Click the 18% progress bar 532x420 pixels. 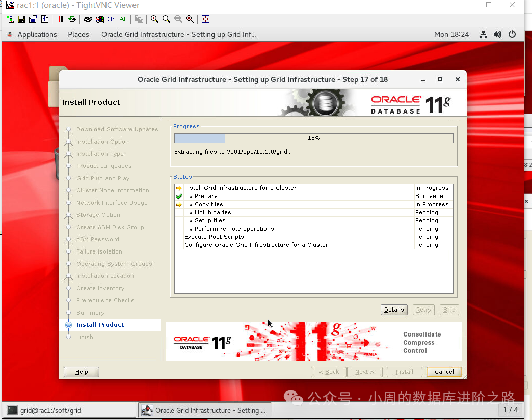point(314,138)
